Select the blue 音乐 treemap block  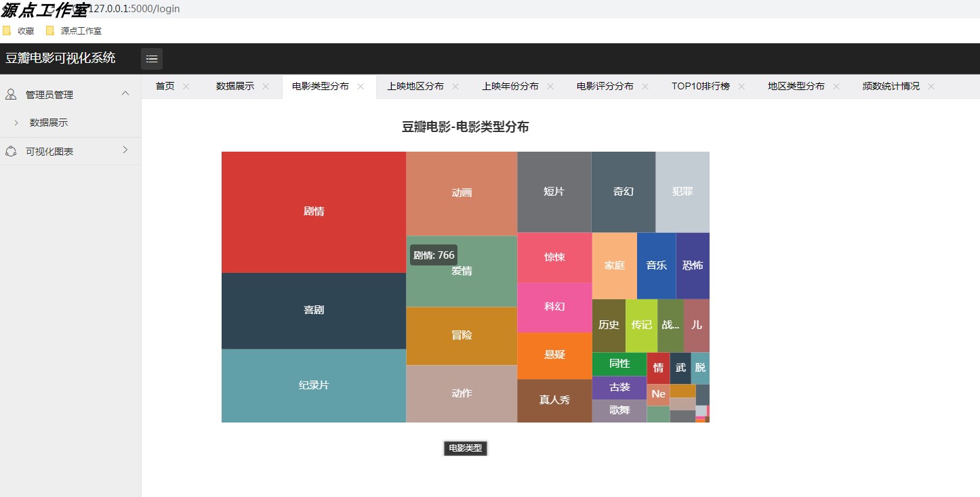[656, 266]
